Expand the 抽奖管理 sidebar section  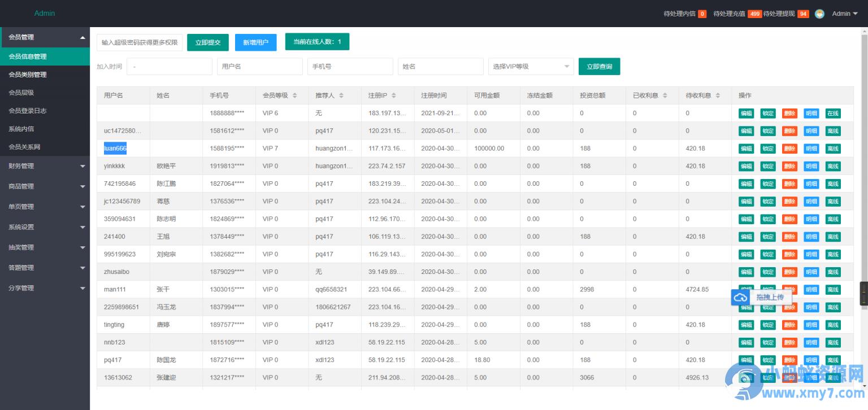[45, 247]
